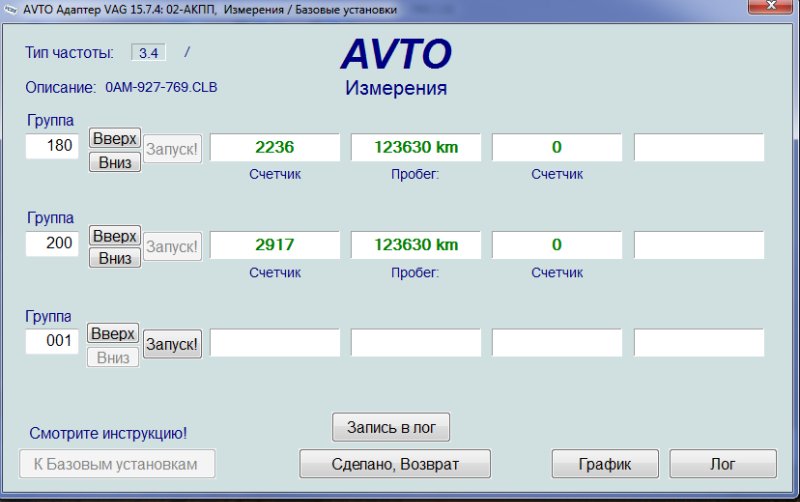Click the third empty field in group 001 row
This screenshot has height=502, width=800.
pos(557,343)
